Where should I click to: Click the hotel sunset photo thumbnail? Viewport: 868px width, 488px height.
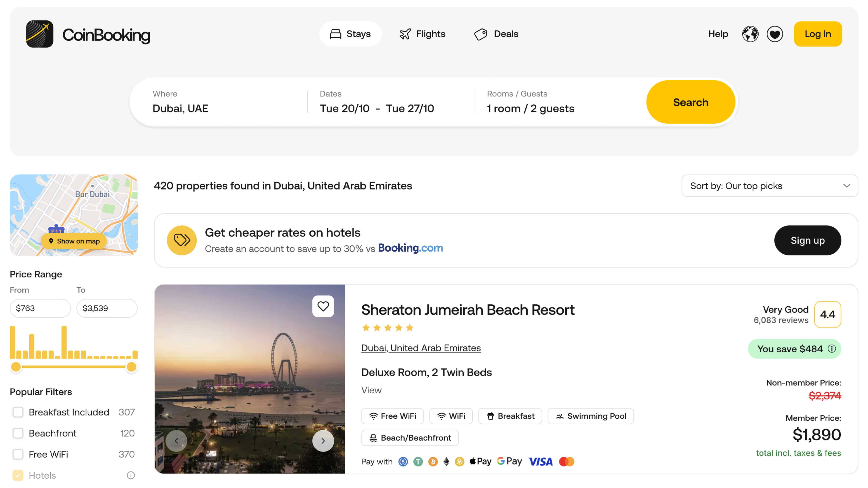point(250,379)
